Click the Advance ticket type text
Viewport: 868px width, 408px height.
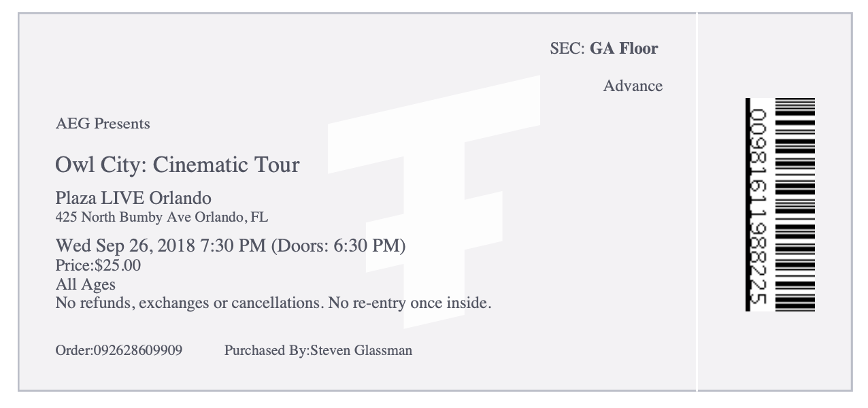(x=633, y=86)
